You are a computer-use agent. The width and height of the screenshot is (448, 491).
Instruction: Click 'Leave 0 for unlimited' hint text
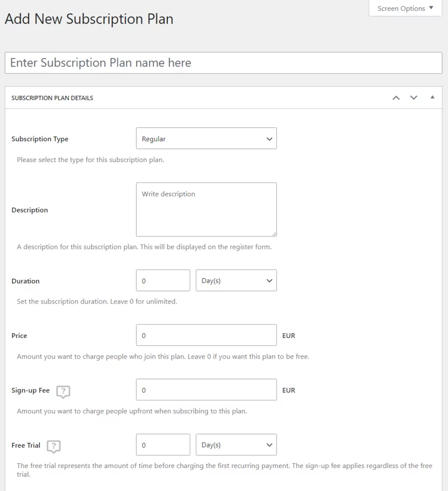(x=144, y=302)
